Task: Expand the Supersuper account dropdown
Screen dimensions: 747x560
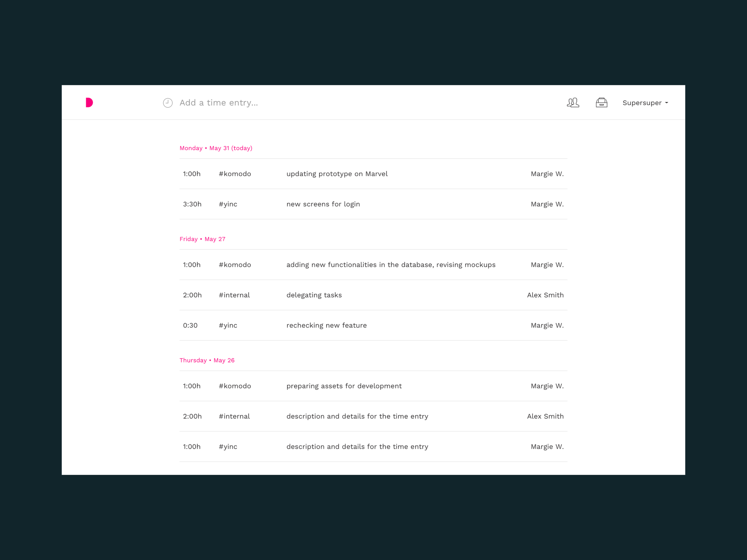Action: click(x=645, y=103)
